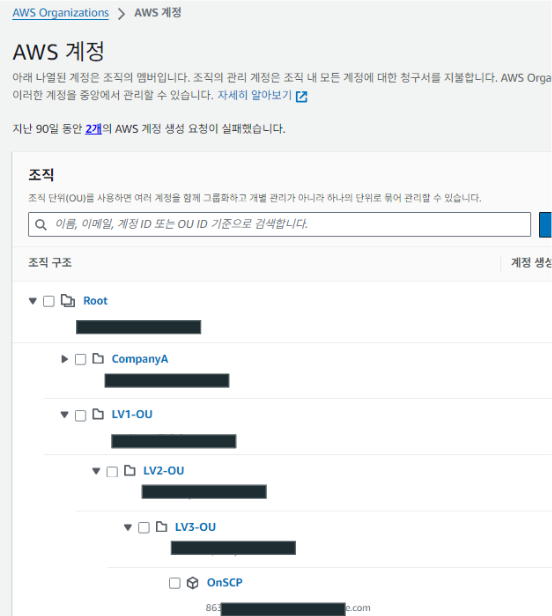
Task: Click the Root organization folder icon
Action: [x=68, y=301]
